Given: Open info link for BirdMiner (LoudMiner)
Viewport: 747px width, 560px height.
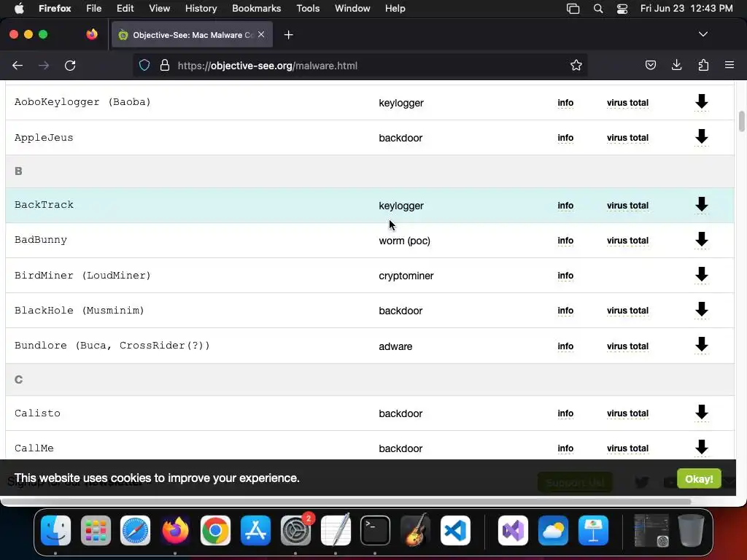Looking at the screenshot, I should [x=565, y=276].
